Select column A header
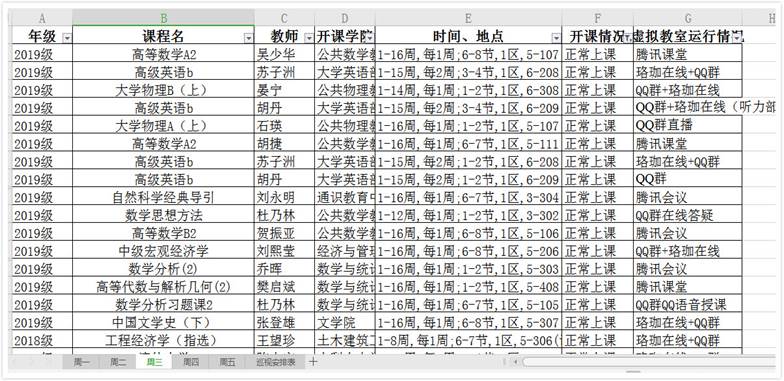 [42, 18]
